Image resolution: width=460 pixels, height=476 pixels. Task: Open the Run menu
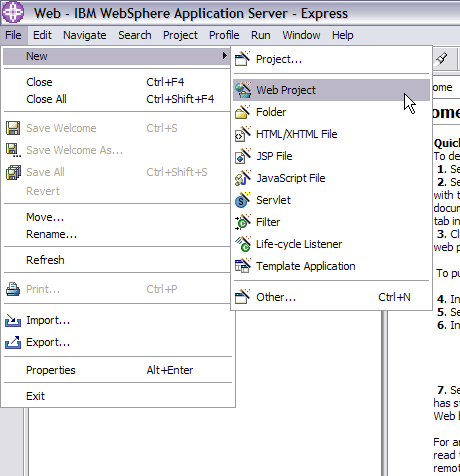[x=261, y=35]
